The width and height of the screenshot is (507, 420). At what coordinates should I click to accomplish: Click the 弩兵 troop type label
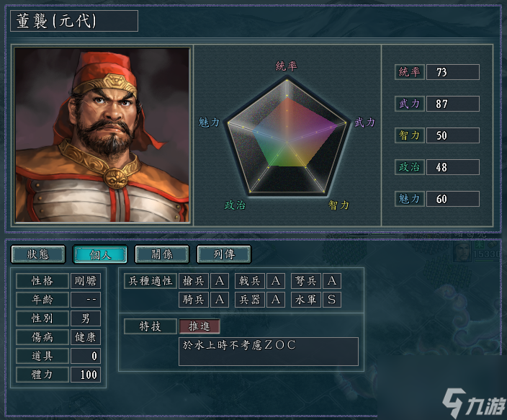tap(306, 280)
